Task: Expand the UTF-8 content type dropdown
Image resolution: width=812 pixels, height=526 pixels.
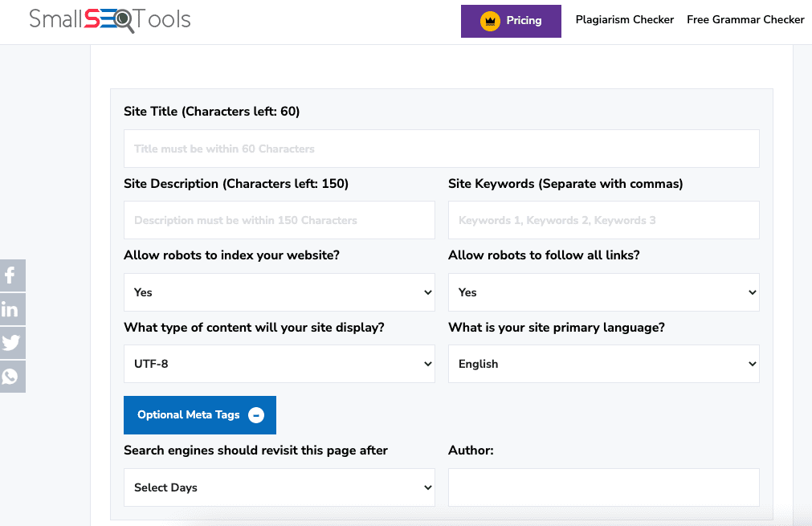Action: click(279, 364)
